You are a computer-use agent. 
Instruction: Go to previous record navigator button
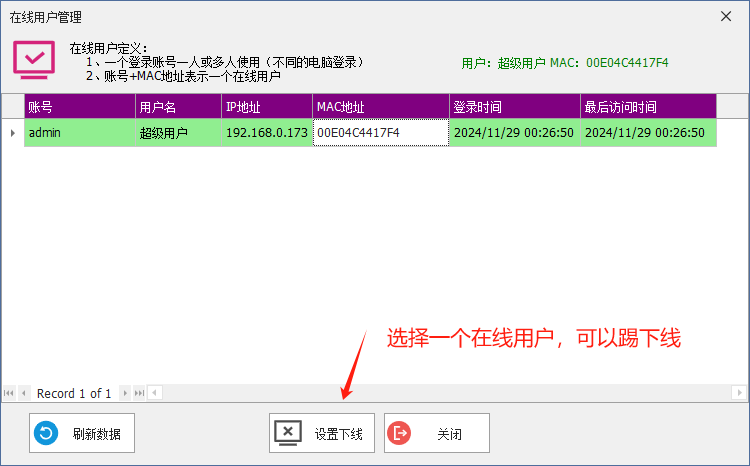click(23, 393)
